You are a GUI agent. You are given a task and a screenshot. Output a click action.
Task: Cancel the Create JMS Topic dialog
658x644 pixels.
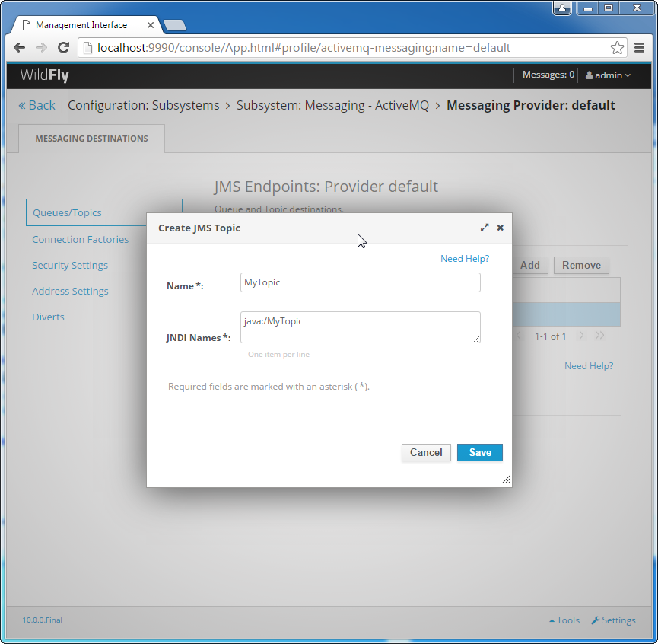tap(426, 453)
